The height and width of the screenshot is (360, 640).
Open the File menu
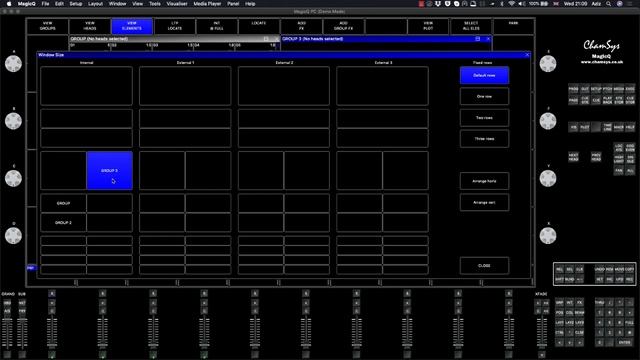(45, 4)
